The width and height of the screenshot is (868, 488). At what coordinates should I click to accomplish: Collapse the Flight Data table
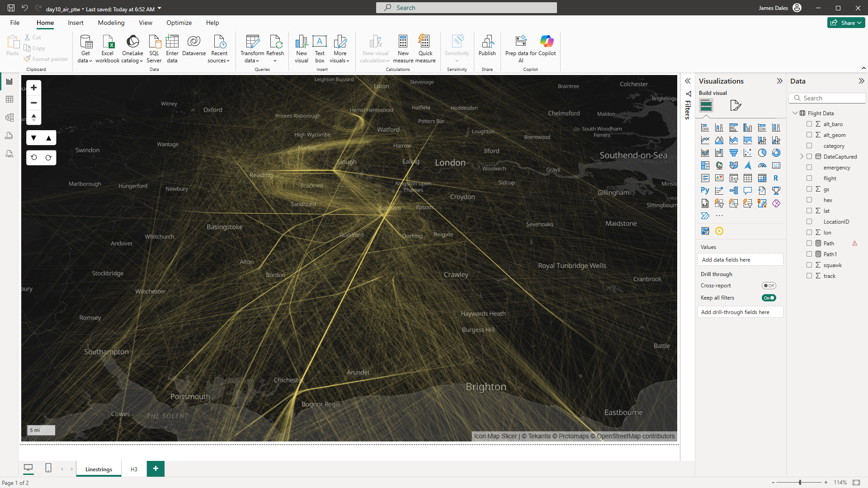pos(795,113)
